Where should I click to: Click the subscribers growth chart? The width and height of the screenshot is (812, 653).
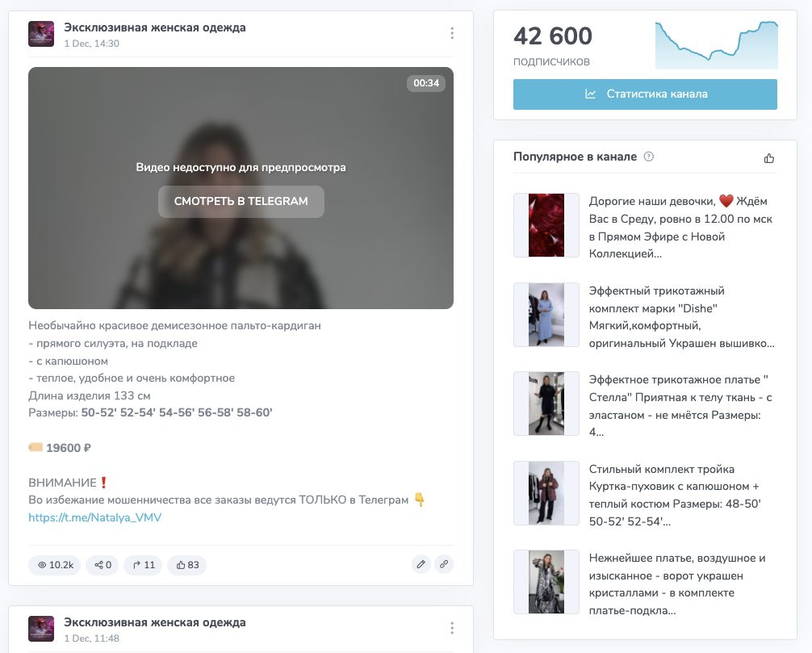tap(716, 45)
